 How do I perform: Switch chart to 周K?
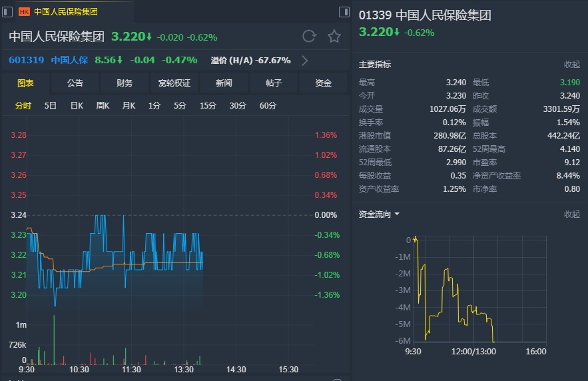tap(103, 106)
